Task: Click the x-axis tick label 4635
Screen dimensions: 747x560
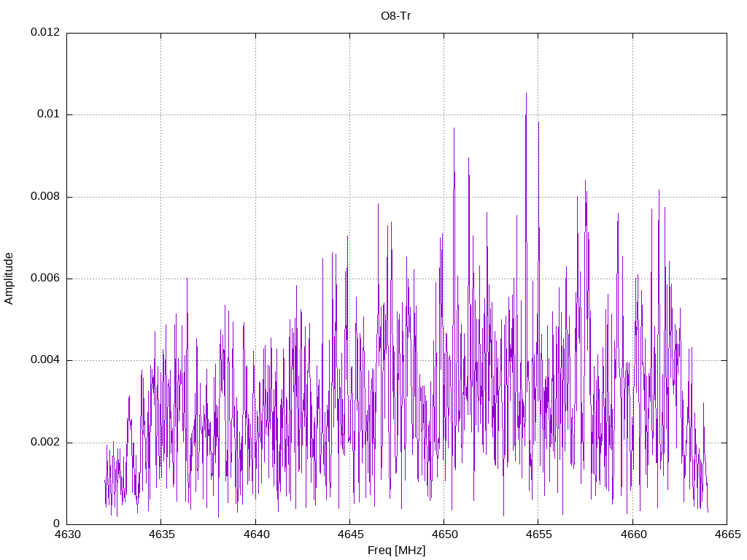Action: 161,534
